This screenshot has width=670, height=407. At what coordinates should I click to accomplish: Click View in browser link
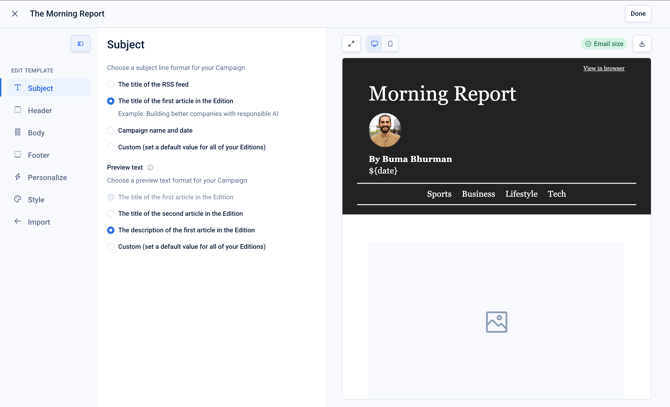[604, 68]
